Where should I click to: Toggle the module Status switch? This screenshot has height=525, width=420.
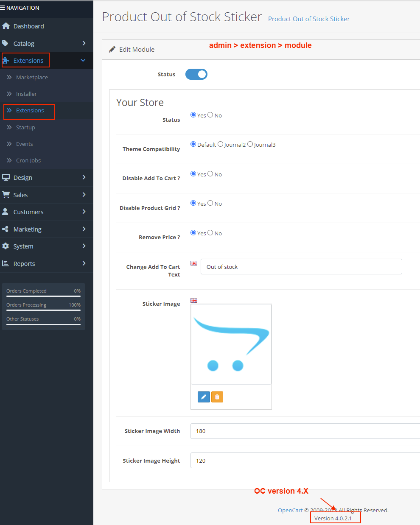[196, 74]
